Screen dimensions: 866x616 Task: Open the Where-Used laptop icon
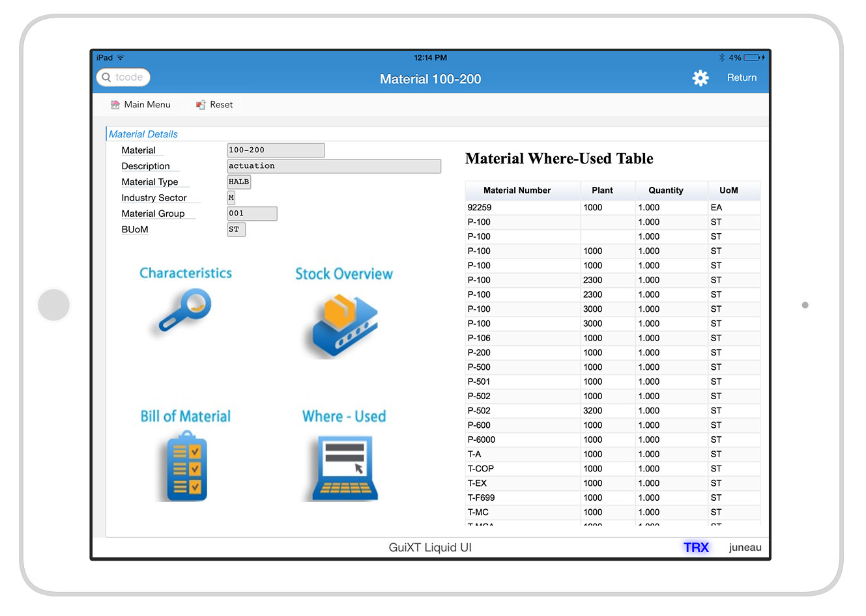(345, 468)
